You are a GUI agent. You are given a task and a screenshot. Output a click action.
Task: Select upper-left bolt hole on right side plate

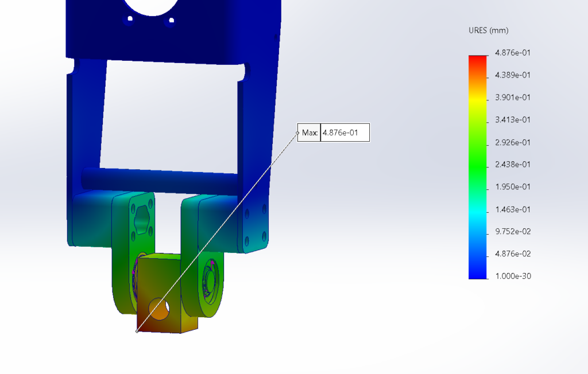pyautogui.click(x=247, y=214)
